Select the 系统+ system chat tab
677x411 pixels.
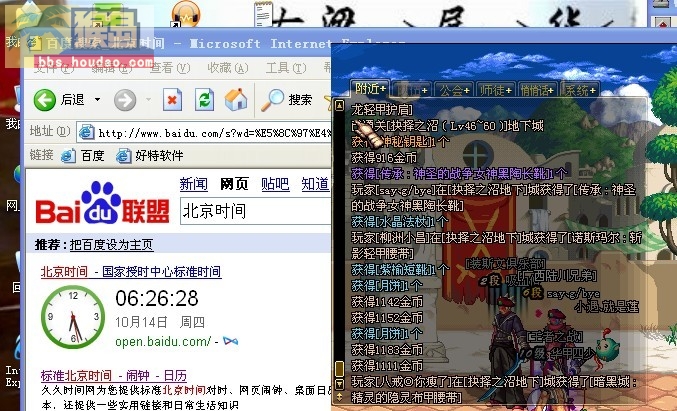point(579,90)
